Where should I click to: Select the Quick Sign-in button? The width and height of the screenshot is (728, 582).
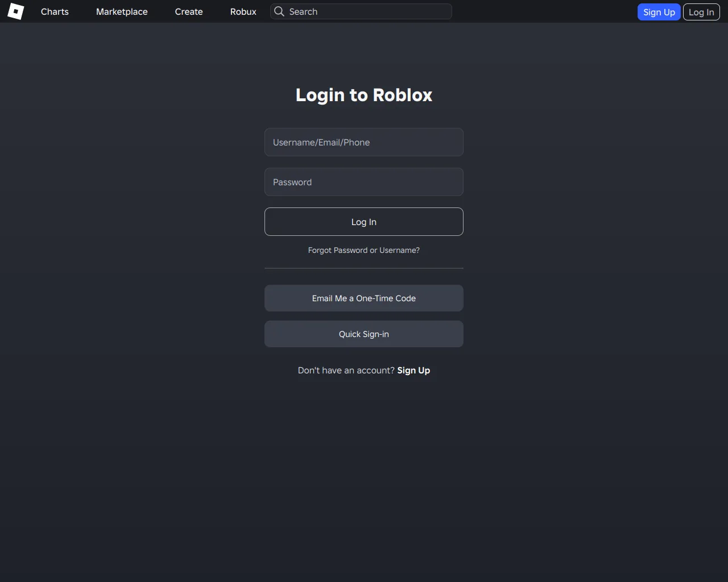(x=364, y=334)
